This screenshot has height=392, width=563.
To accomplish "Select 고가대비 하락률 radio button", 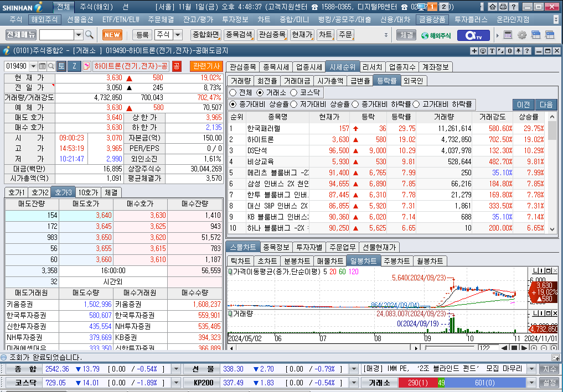I will click(x=416, y=104).
